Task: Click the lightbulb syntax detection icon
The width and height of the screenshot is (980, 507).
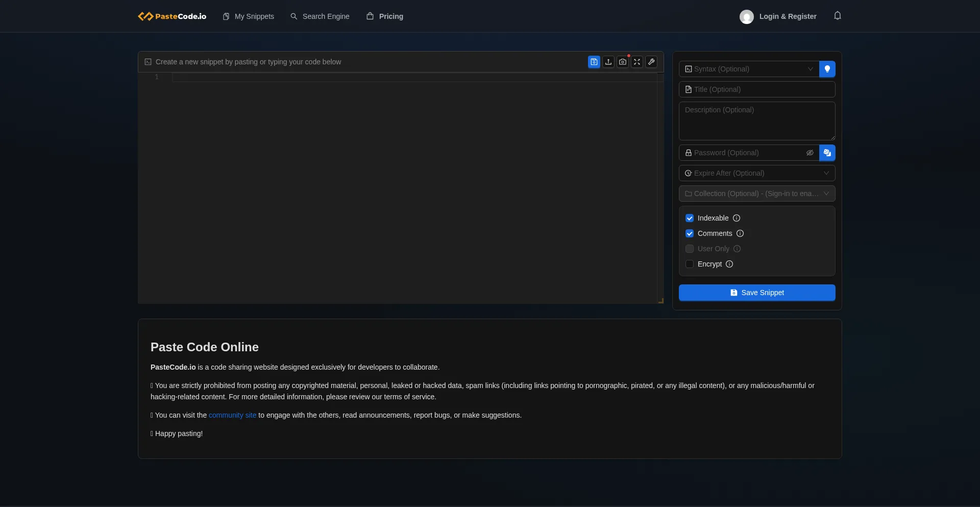Action: [x=827, y=69]
